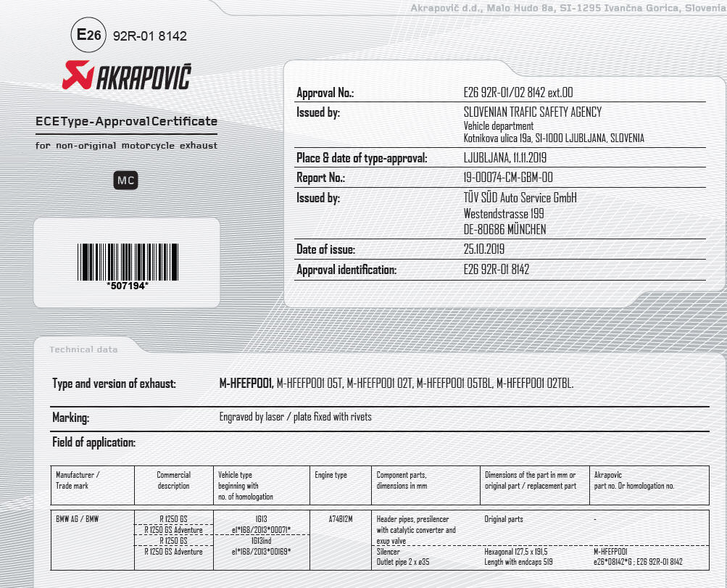Click the barcode image

point(128,262)
